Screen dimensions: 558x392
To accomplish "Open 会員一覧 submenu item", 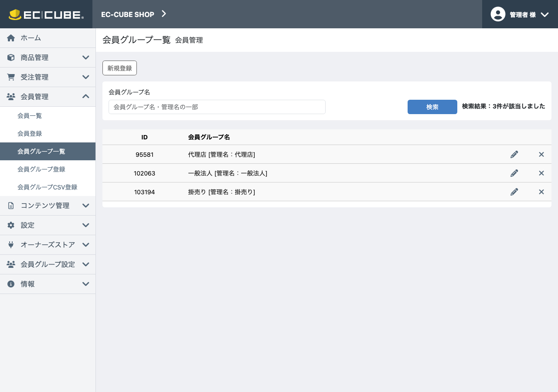I will click(48, 115).
